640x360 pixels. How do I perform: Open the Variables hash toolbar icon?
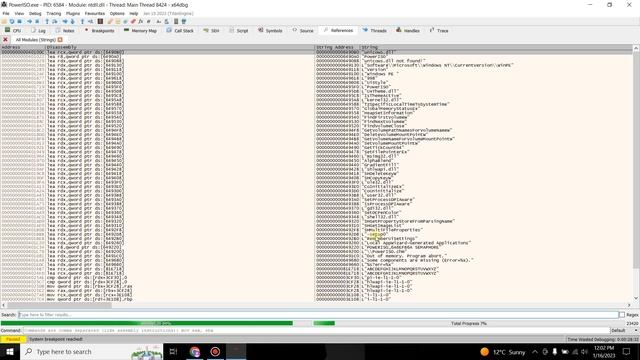[149, 21]
